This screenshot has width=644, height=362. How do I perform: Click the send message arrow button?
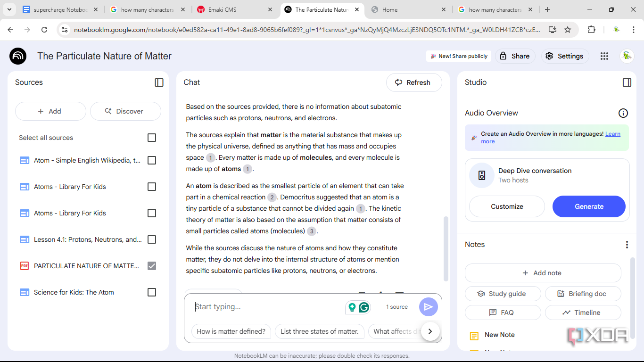pos(428,307)
